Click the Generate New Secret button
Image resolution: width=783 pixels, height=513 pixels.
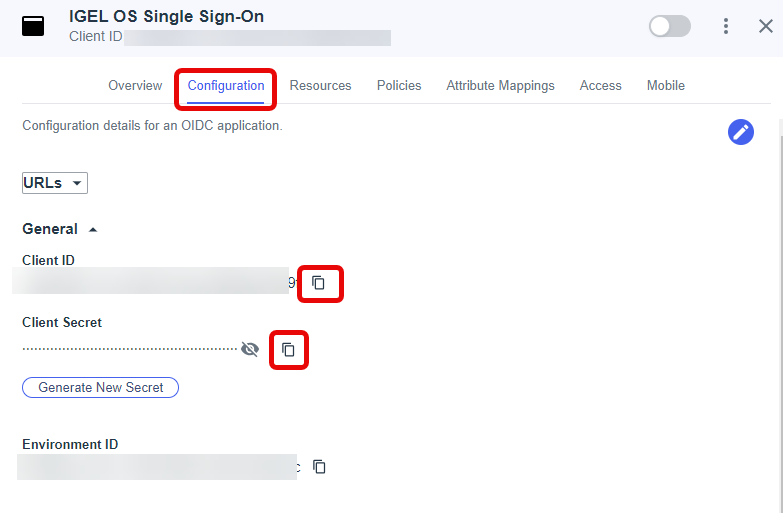click(x=100, y=387)
